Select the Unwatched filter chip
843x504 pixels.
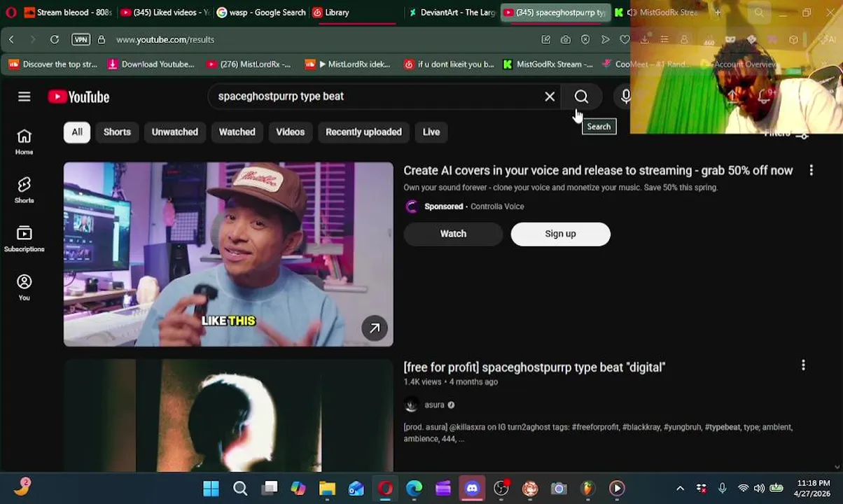(x=175, y=132)
